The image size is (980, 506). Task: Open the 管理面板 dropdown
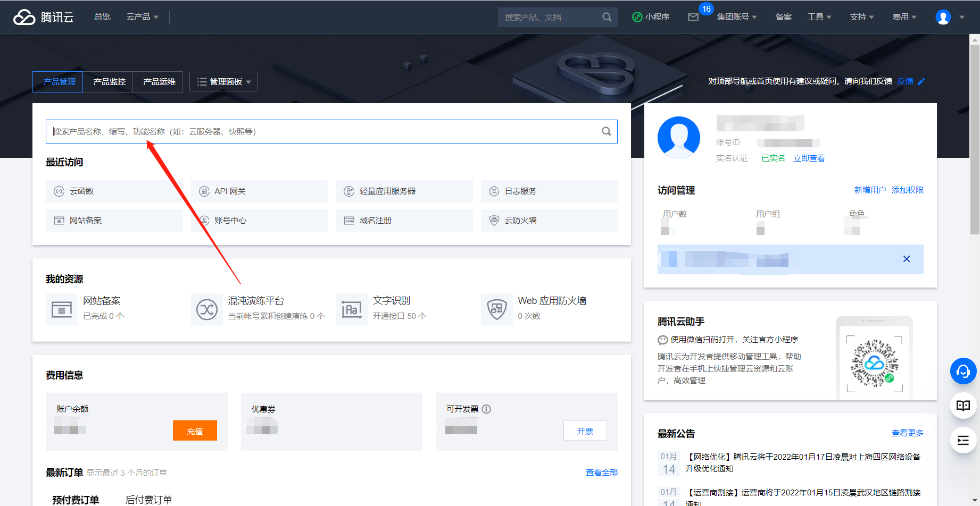pos(223,81)
